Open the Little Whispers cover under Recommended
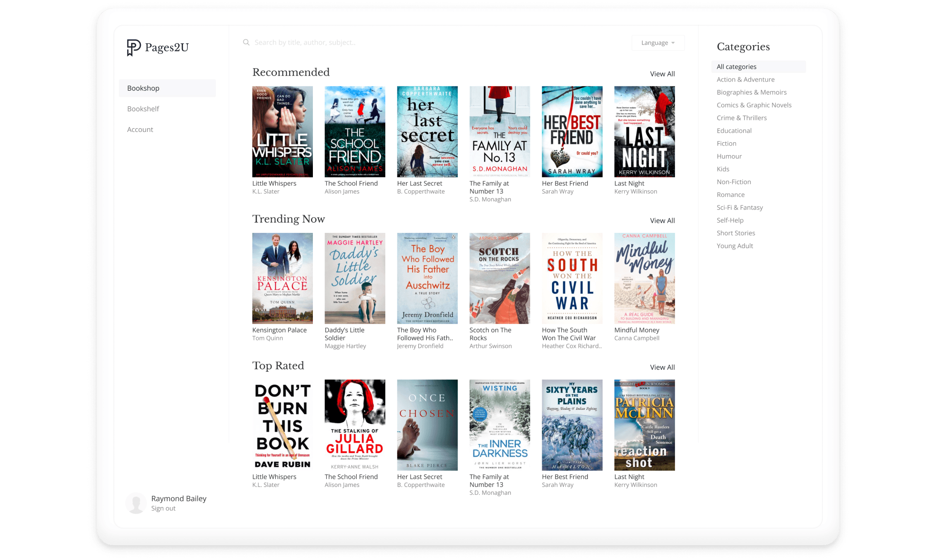 click(x=282, y=132)
